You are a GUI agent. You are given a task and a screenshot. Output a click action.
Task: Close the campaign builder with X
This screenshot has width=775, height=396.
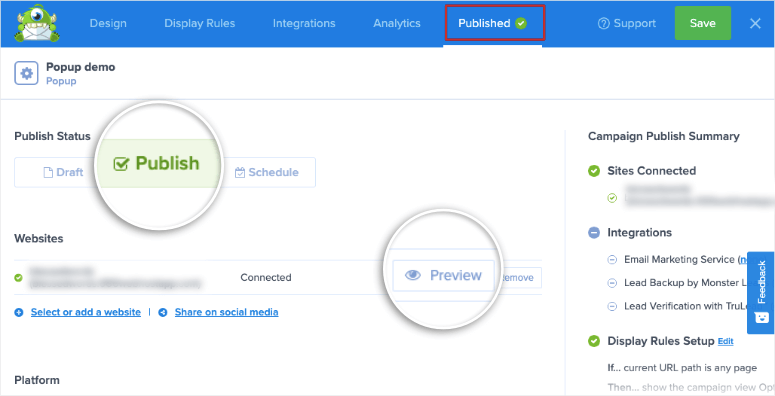pos(755,23)
